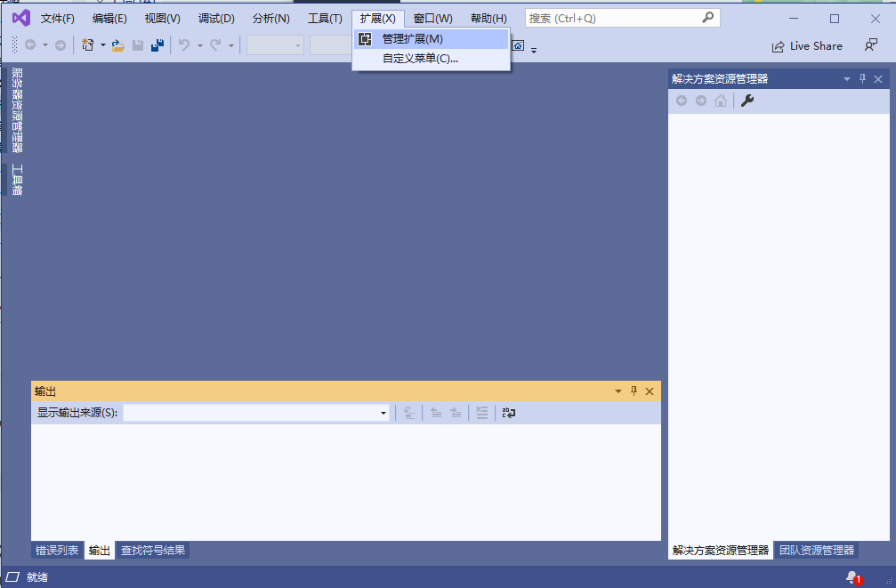Image resolution: width=896 pixels, height=588 pixels.
Task: Click the clear all output icon
Action: pyautogui.click(x=481, y=413)
